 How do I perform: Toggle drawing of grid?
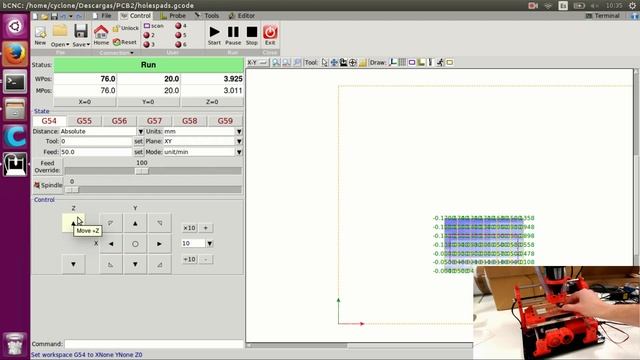pos(402,62)
